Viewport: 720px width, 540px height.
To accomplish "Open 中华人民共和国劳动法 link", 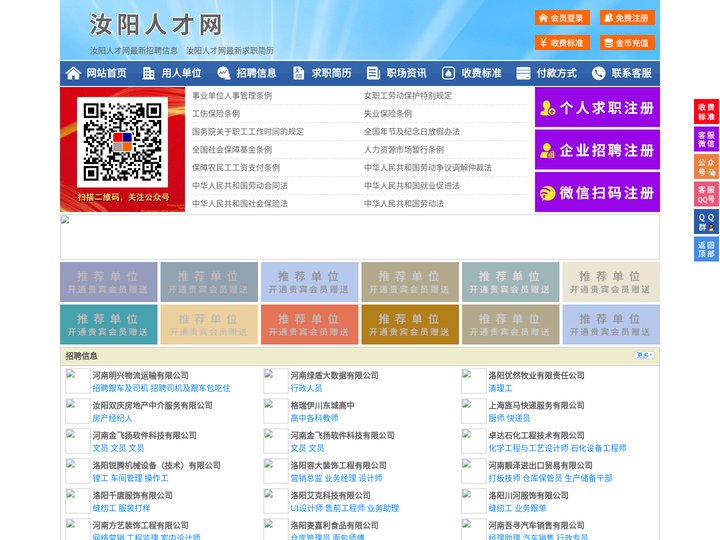I will [404, 203].
